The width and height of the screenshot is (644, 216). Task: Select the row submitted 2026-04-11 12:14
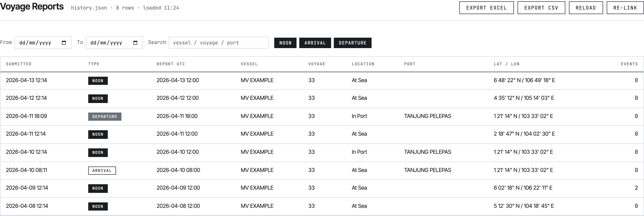pos(322,135)
